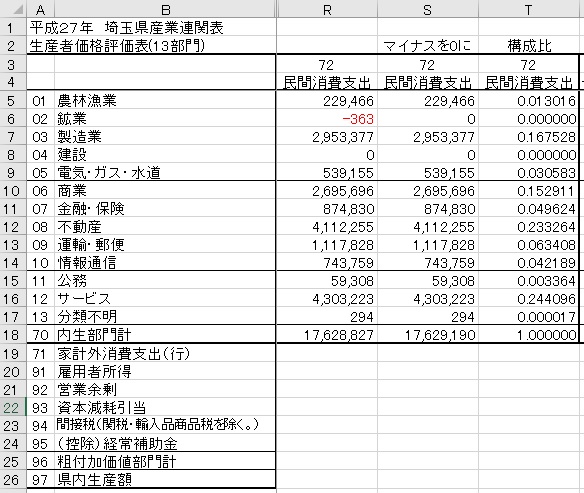Click the 家計外消費支出(行) label
The width and height of the screenshot is (584, 493).
tap(123, 353)
